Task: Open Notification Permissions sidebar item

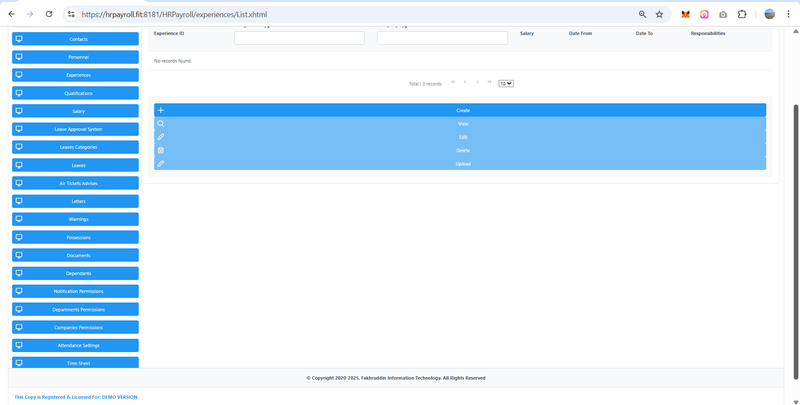Action: [x=76, y=291]
